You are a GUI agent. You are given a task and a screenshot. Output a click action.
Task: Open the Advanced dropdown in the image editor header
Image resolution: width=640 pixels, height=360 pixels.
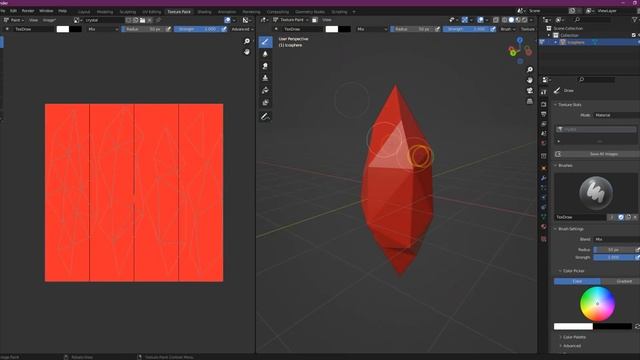pos(242,29)
